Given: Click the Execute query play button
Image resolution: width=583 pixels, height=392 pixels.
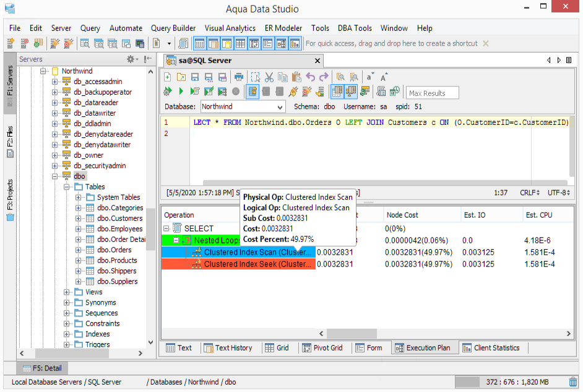Looking at the screenshot, I should click(x=181, y=92).
